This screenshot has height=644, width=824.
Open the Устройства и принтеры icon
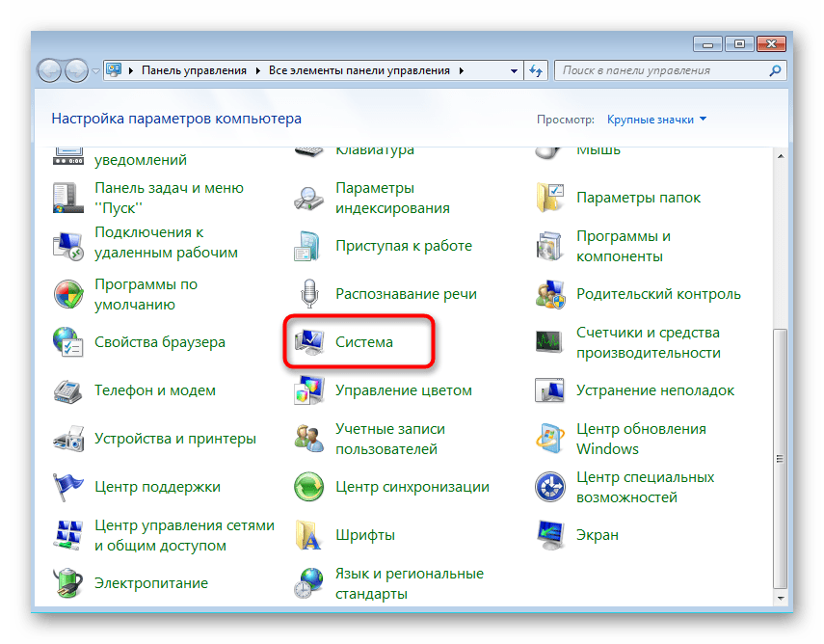[x=68, y=439]
